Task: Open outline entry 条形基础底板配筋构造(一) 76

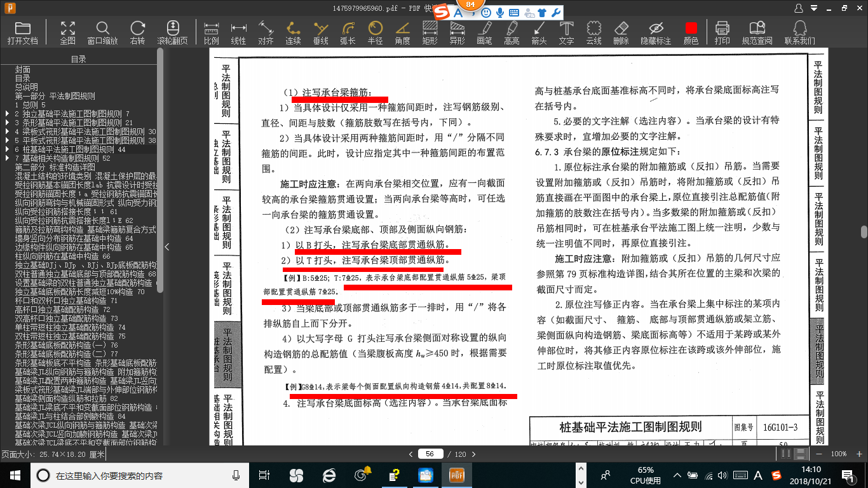Action: 66,345
